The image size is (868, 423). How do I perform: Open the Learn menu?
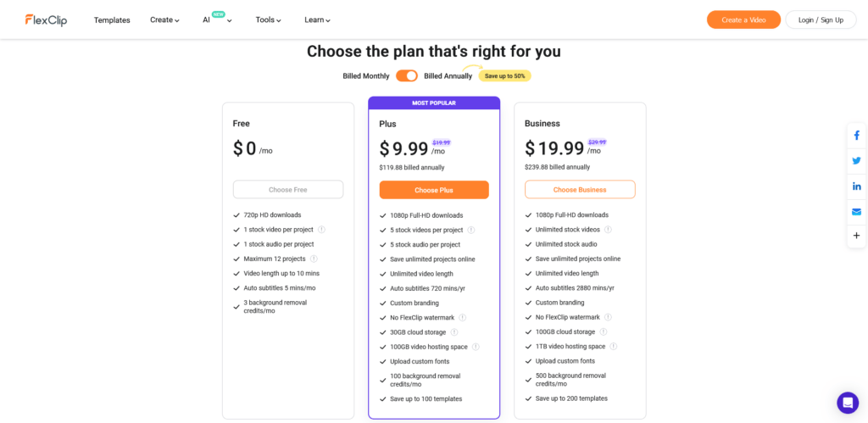coord(317,20)
